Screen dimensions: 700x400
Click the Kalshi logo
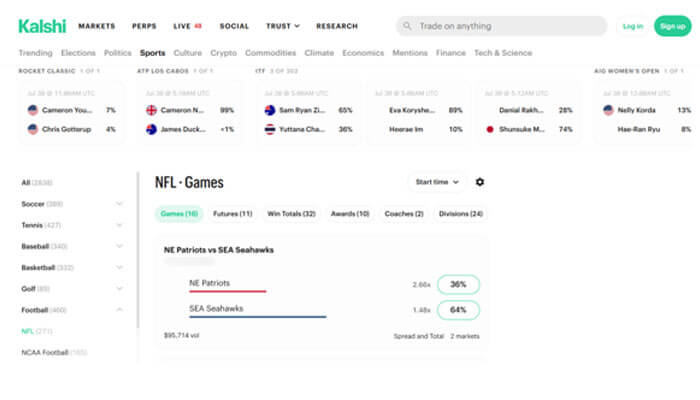pos(42,26)
